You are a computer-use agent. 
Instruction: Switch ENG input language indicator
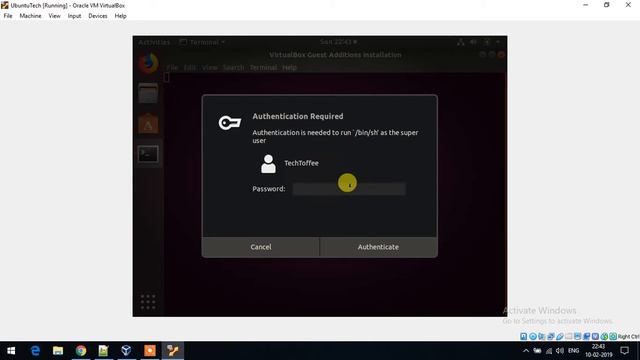573,351
